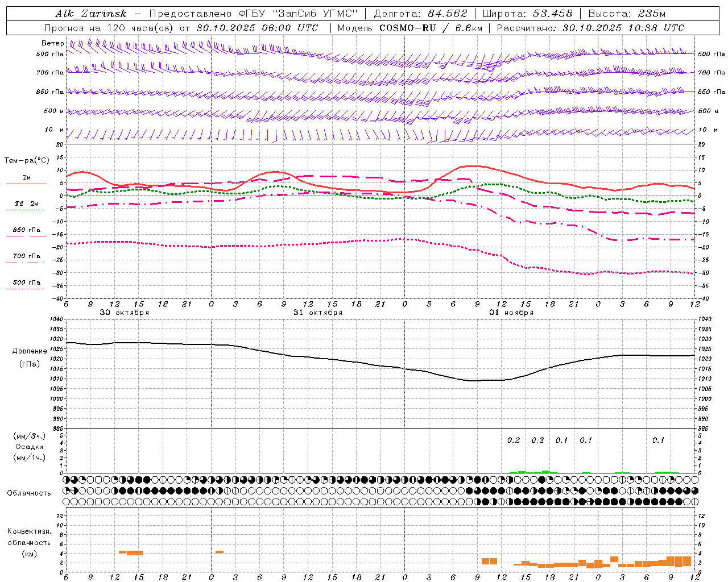
Task: Click the date label "30 октября"
Action: click(125, 312)
